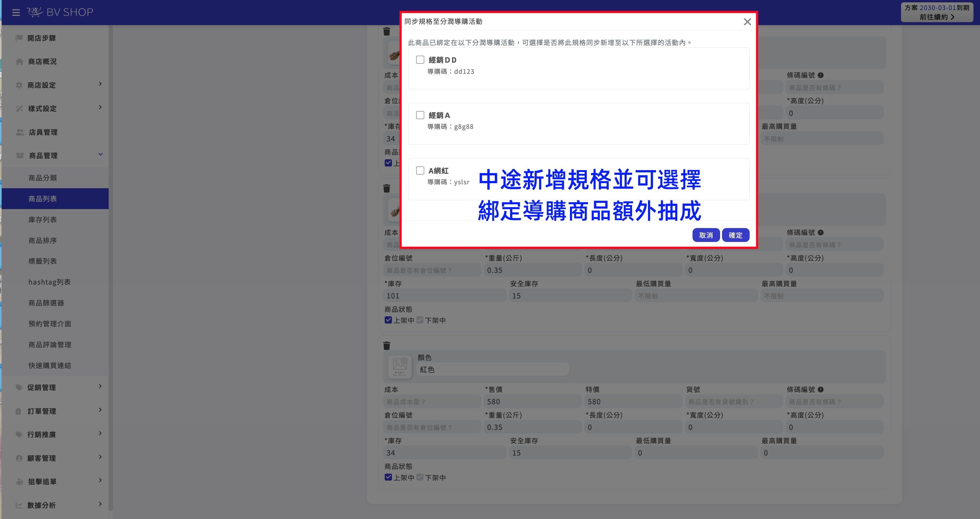Open 預約管理介面 menu item
This screenshot has height=519, width=980.
[x=55, y=324]
